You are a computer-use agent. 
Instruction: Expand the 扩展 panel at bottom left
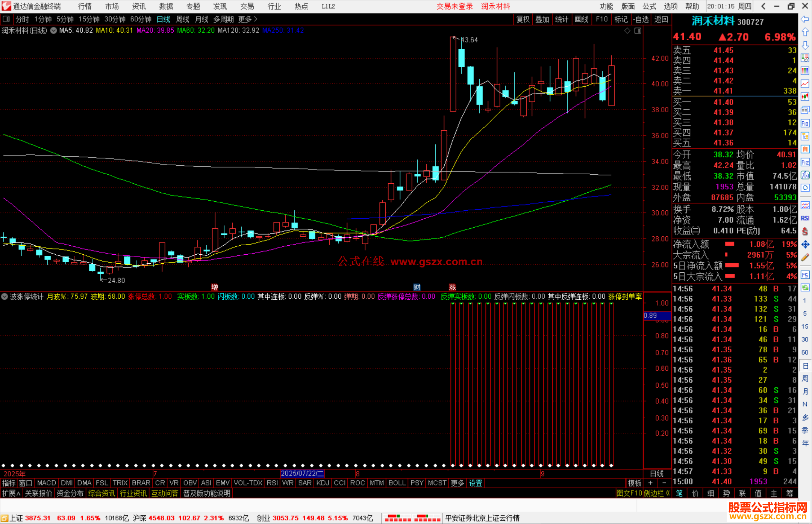pos(11,493)
